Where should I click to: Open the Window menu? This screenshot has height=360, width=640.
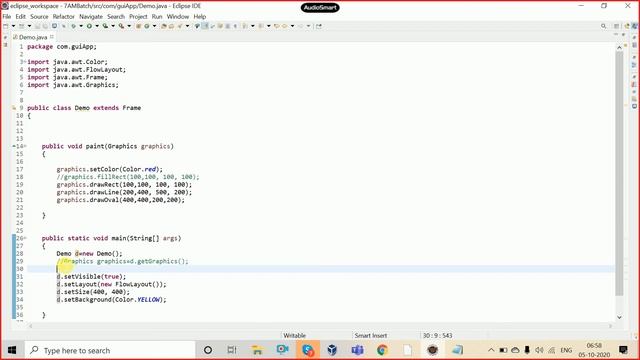click(178, 17)
